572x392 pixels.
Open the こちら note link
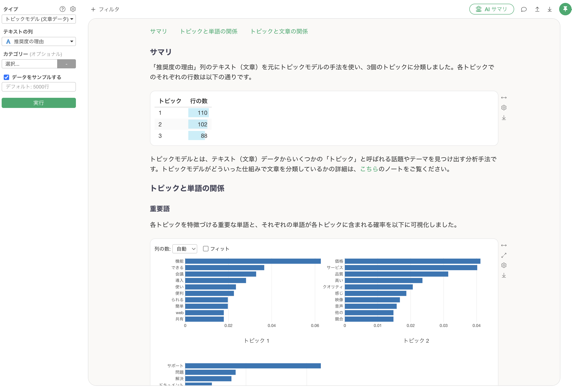369,169
